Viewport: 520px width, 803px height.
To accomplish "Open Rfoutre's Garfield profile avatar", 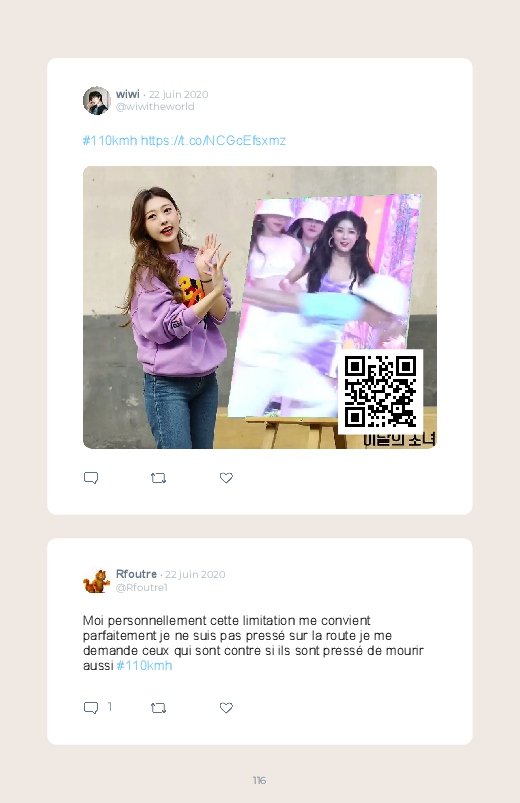I will (x=96, y=581).
